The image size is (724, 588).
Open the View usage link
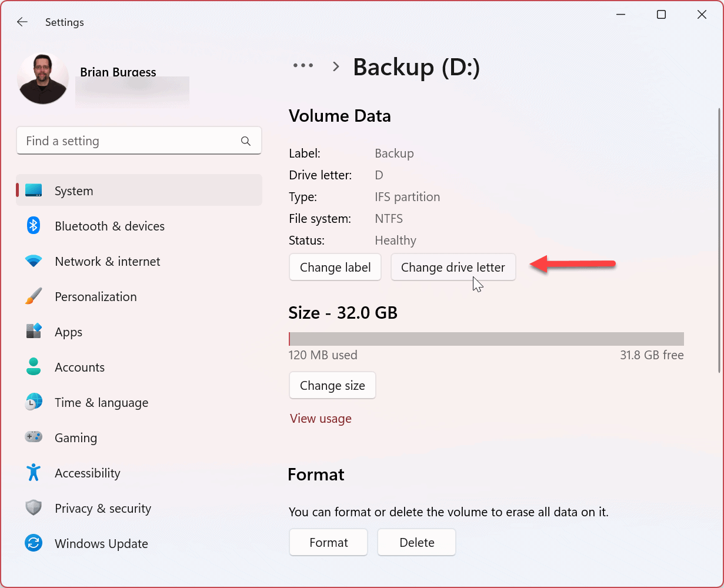321,419
